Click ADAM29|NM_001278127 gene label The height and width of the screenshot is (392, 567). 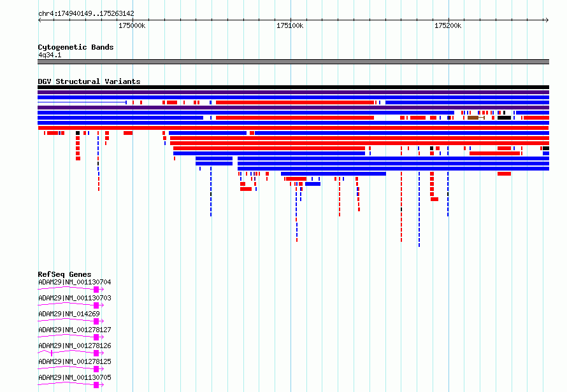75,330
